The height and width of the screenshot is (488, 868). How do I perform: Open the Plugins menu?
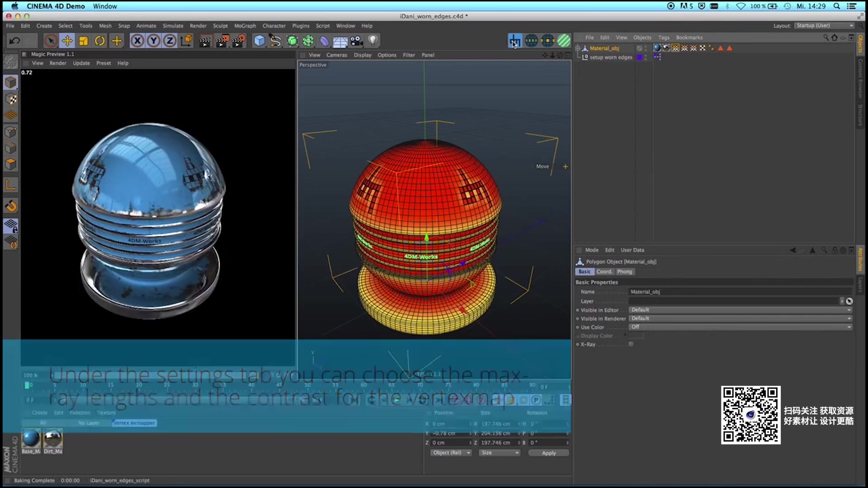pos(301,26)
